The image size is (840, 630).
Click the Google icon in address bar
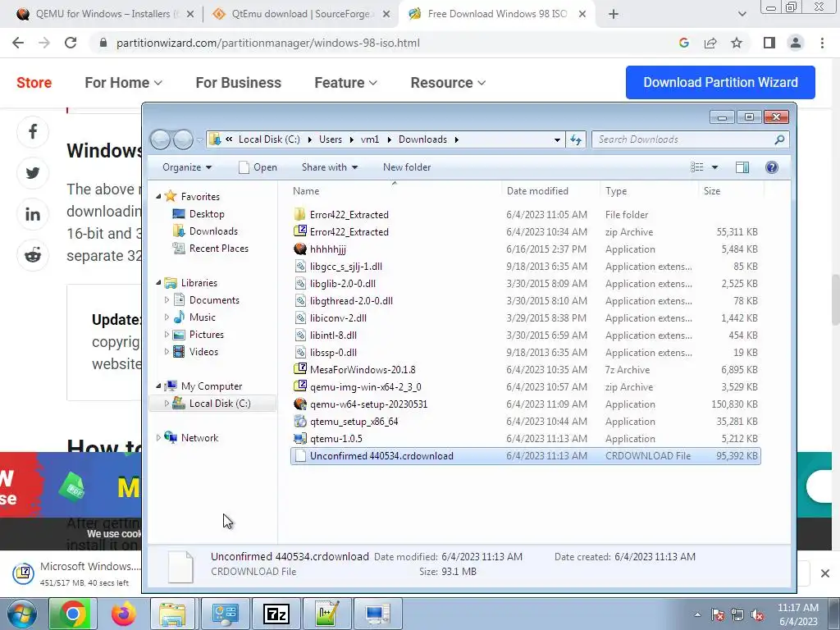point(683,43)
